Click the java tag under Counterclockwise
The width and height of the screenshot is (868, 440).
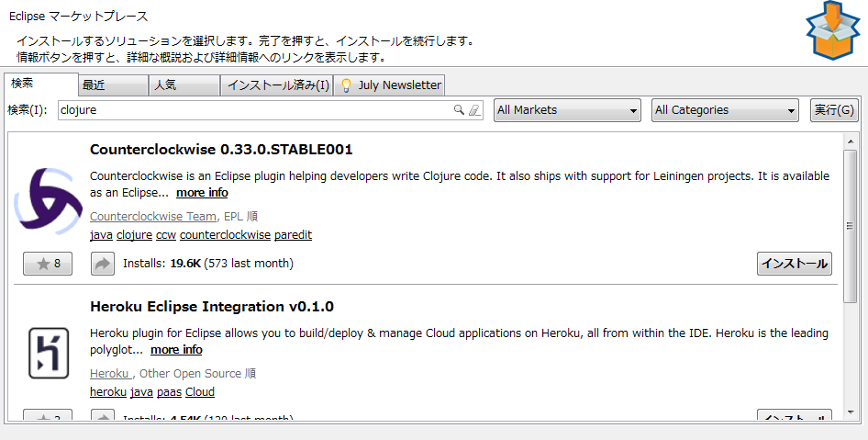pos(101,235)
